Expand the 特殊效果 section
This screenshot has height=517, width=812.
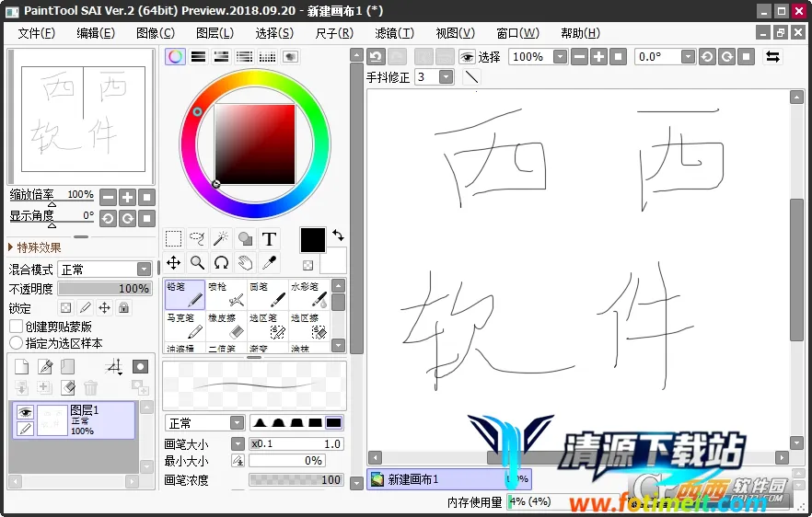(x=34, y=247)
